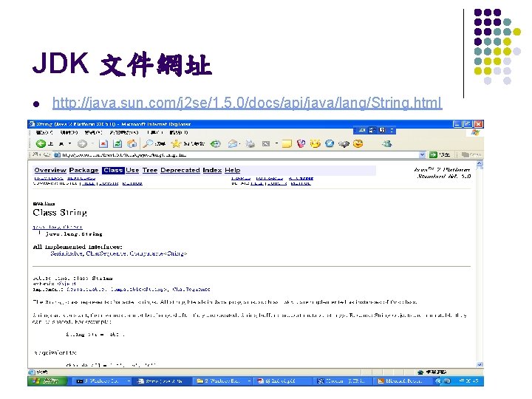The image size is (532, 399).
Task: Open the 工具 (Tools) menu in IE
Action: 155,133
